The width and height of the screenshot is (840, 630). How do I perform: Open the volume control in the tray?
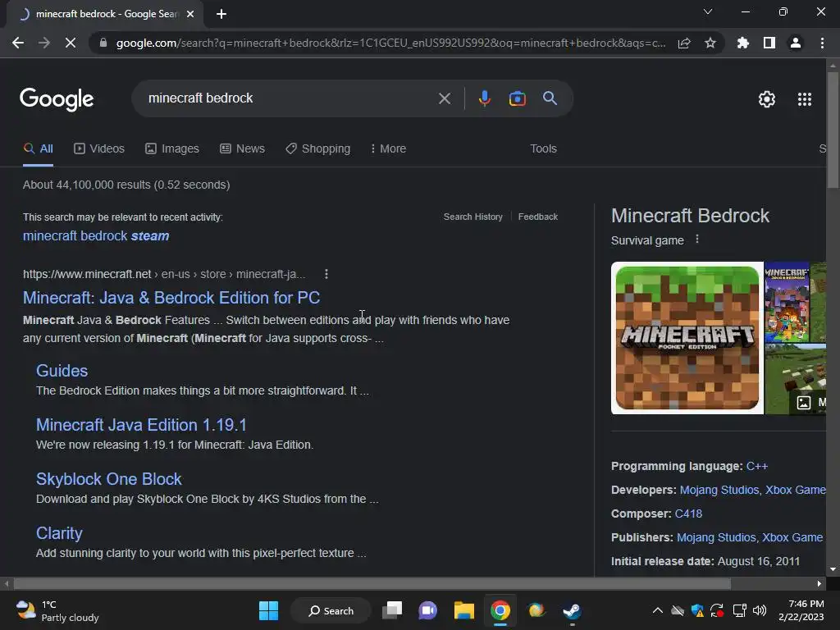click(x=759, y=610)
